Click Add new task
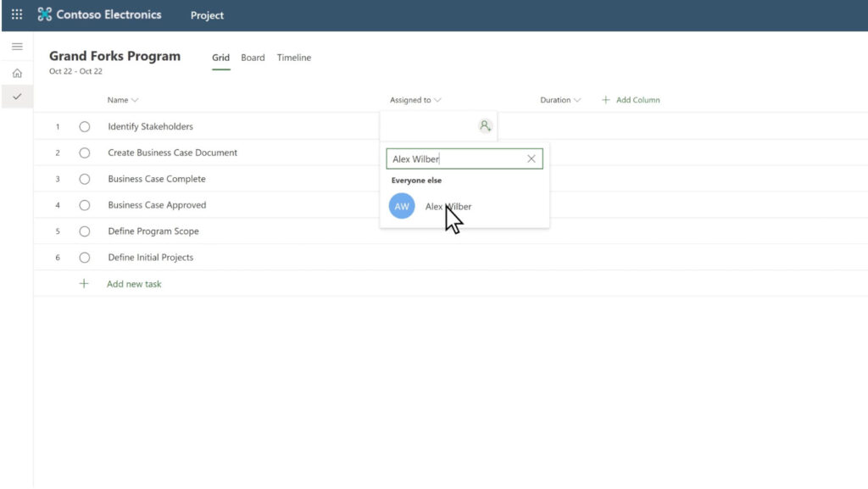Image resolution: width=868 pixels, height=489 pixels. [134, 284]
